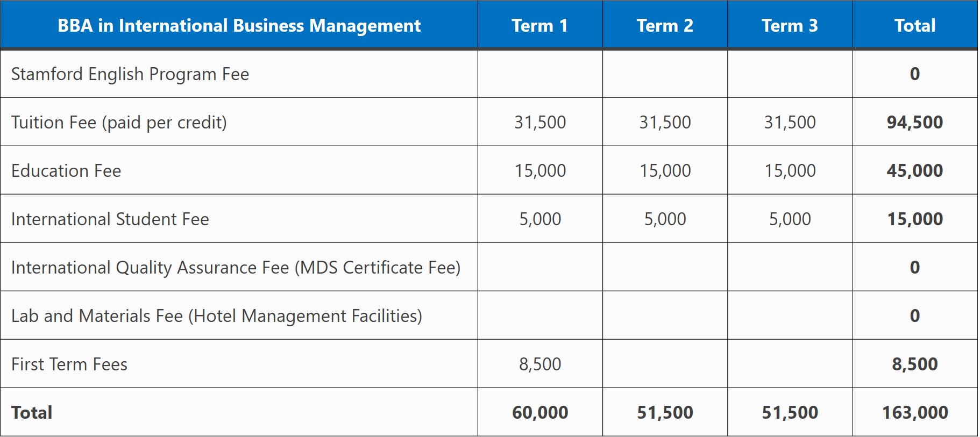Viewport: 980px width, 437px height.
Task: Select the International Student Fee label
Action: tap(110, 219)
